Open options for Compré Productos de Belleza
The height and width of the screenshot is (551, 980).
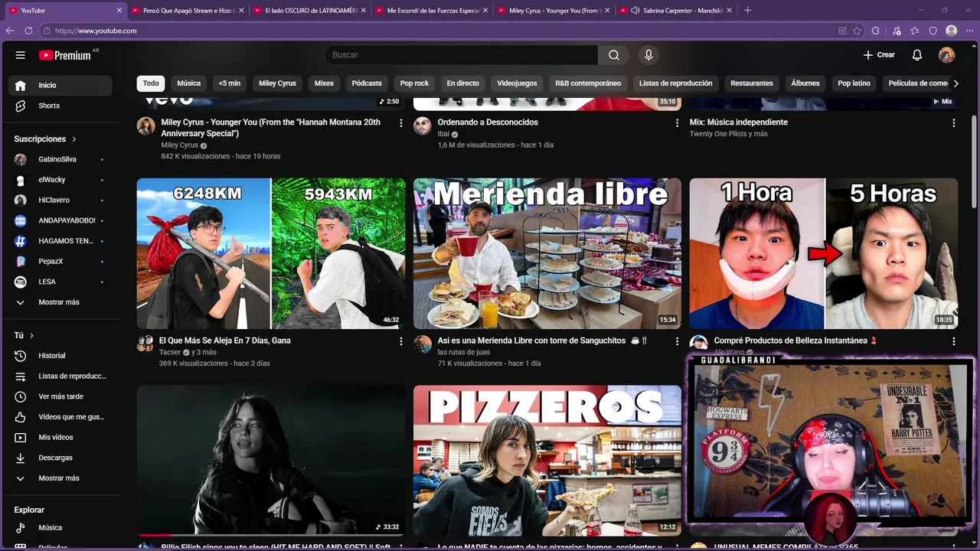click(953, 341)
